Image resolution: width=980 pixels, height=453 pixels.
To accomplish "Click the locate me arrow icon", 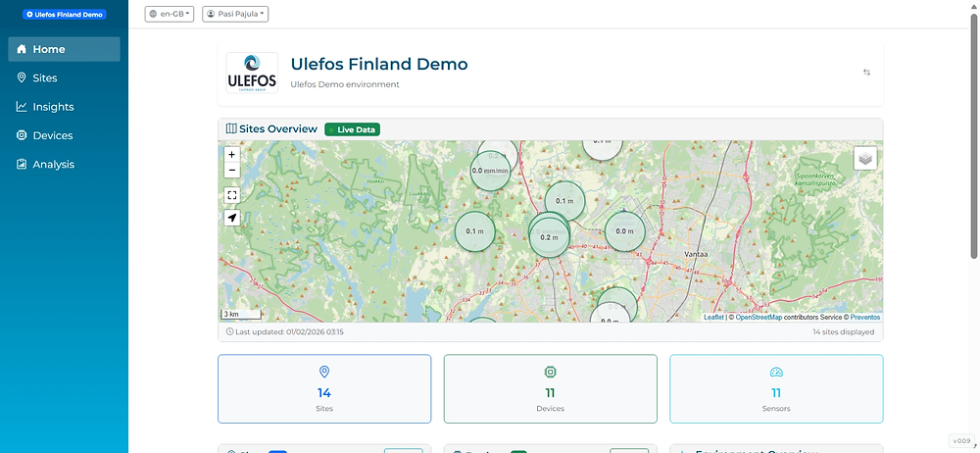I will pos(232,218).
